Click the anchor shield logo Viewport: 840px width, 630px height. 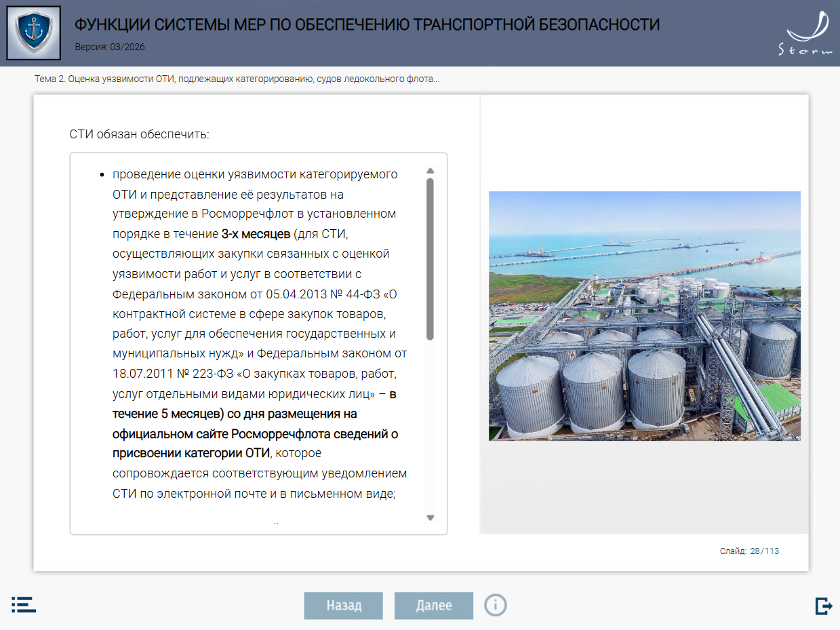(x=33, y=33)
